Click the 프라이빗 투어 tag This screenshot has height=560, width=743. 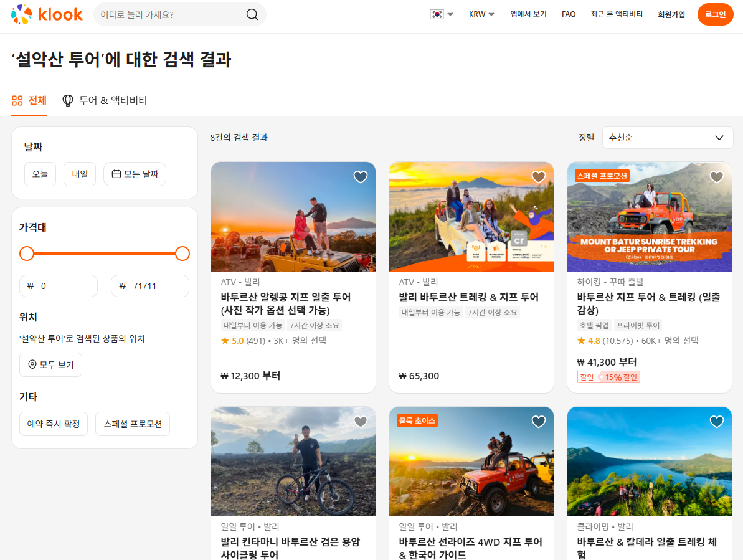[x=638, y=325]
